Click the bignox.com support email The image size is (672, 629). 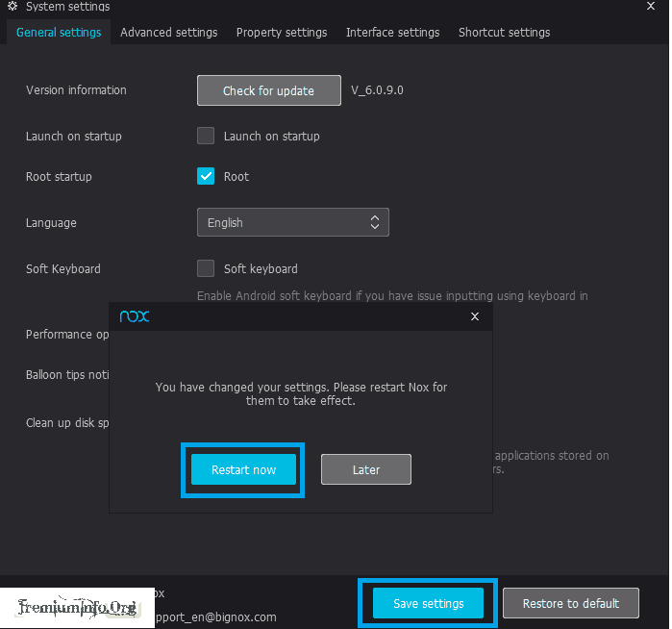click(x=216, y=617)
